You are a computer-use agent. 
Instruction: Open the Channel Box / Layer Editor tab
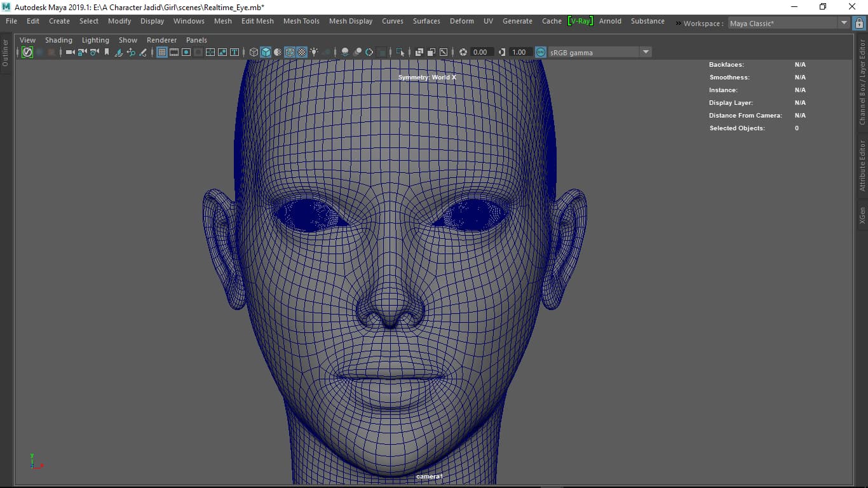pos(862,83)
